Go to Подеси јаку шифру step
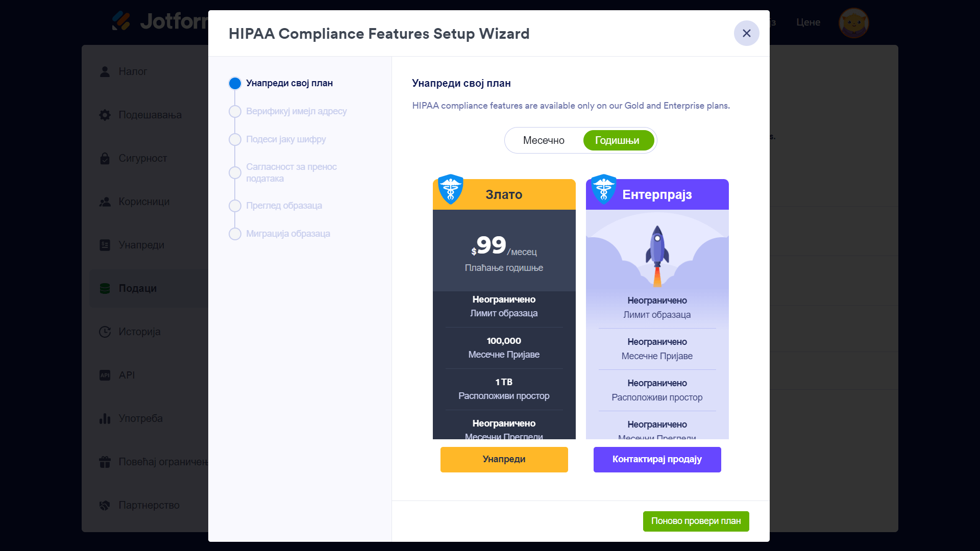 click(x=286, y=139)
